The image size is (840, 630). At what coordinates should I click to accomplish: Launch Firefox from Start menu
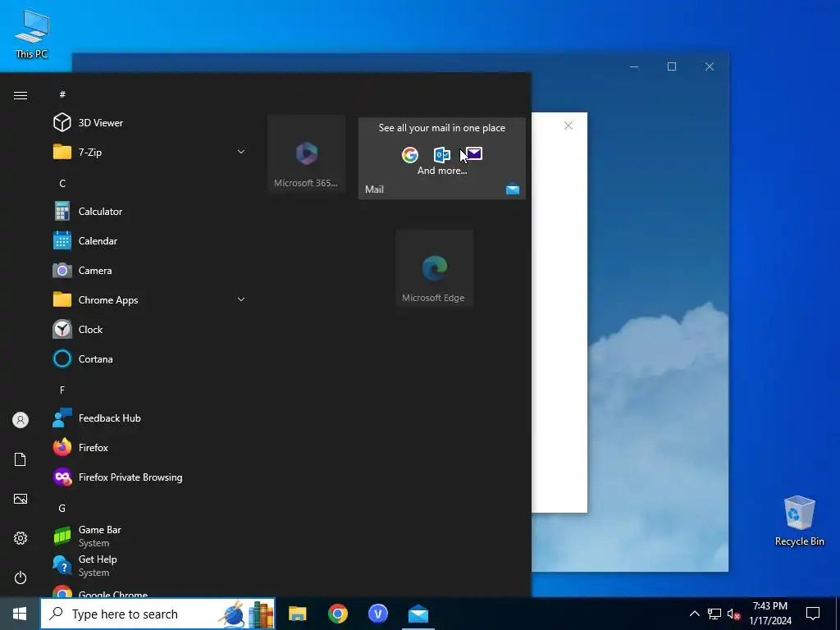tap(150, 447)
